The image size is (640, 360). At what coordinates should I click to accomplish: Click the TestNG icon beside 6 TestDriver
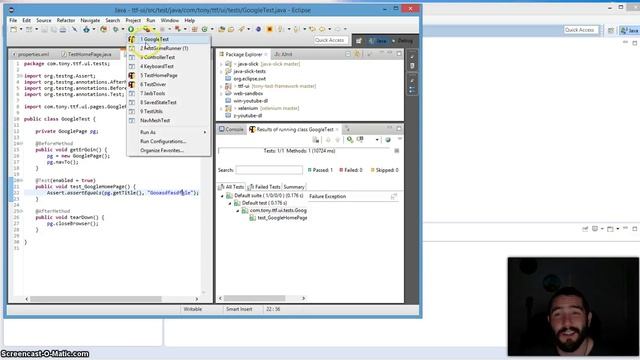pos(131,84)
